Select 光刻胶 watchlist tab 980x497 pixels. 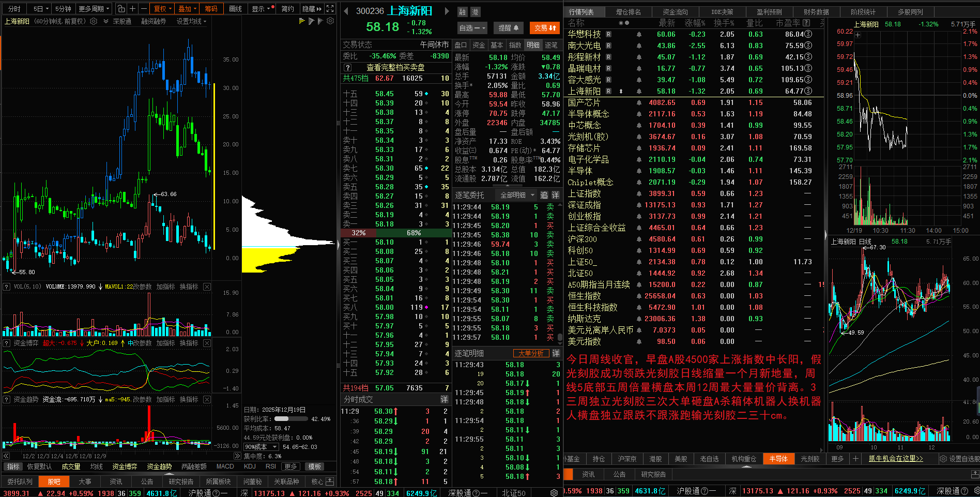[x=810, y=459]
